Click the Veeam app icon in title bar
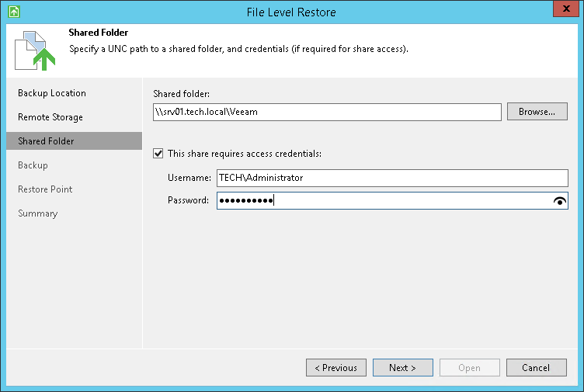 coord(13,12)
